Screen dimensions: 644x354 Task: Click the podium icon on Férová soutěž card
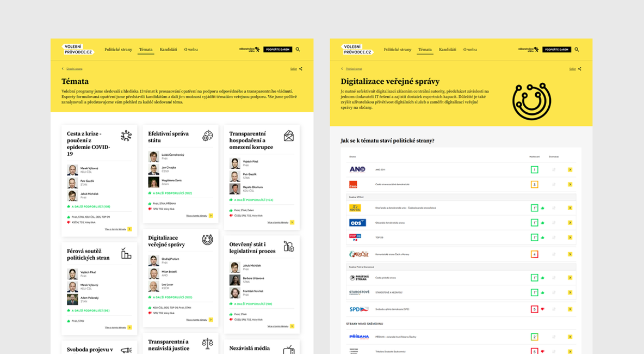[126, 253]
